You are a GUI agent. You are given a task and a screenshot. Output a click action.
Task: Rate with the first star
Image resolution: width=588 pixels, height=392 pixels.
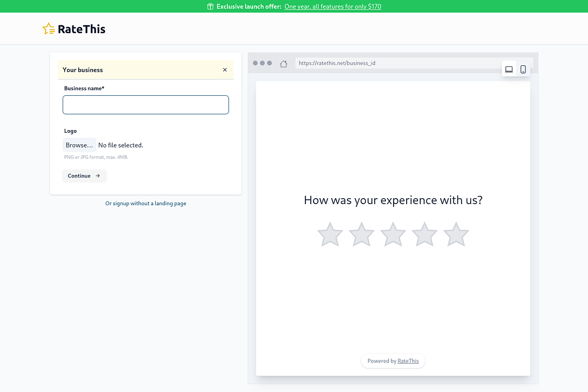tap(330, 235)
